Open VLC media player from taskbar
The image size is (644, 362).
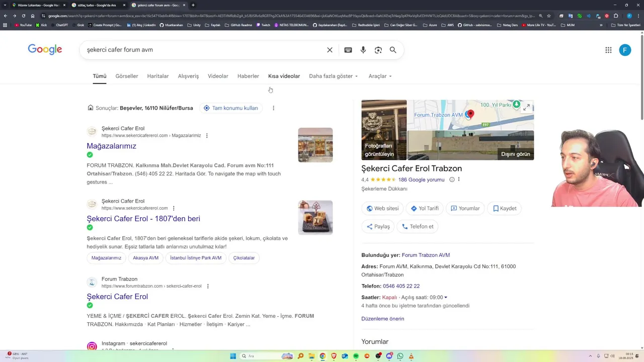411,356
